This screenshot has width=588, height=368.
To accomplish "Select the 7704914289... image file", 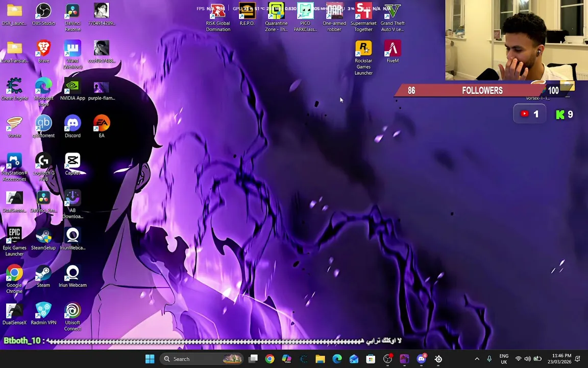I will coord(102,14).
